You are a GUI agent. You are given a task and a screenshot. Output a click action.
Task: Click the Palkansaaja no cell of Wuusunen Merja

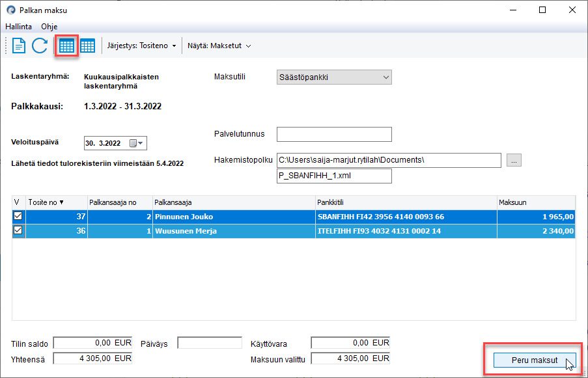(x=120, y=231)
